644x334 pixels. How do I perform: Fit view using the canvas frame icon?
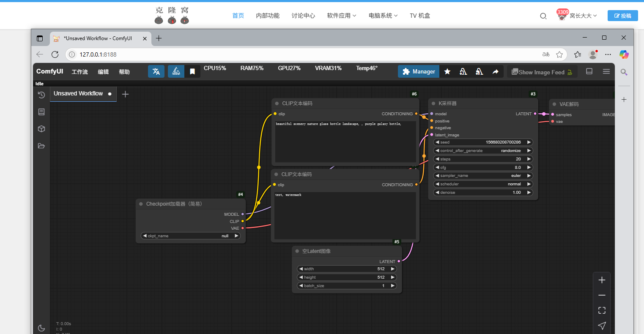coord(602,310)
